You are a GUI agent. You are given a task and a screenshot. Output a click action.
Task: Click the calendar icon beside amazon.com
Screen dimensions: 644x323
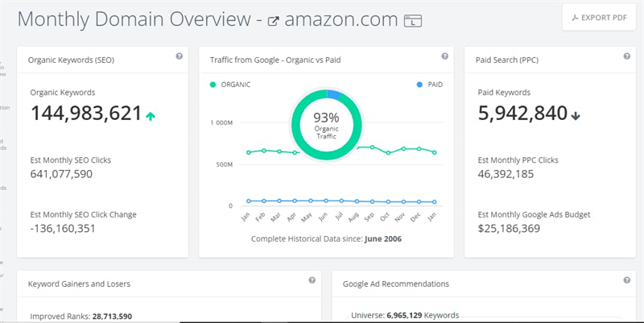pos(413,21)
